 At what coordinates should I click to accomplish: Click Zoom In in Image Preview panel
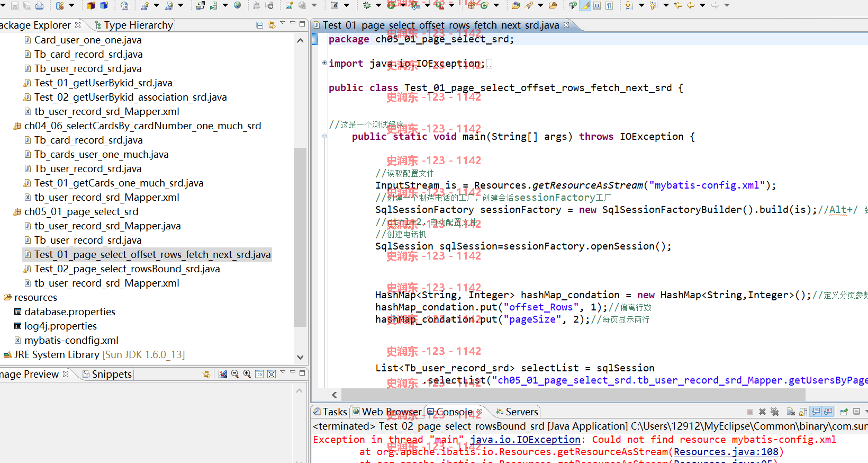[x=247, y=374]
